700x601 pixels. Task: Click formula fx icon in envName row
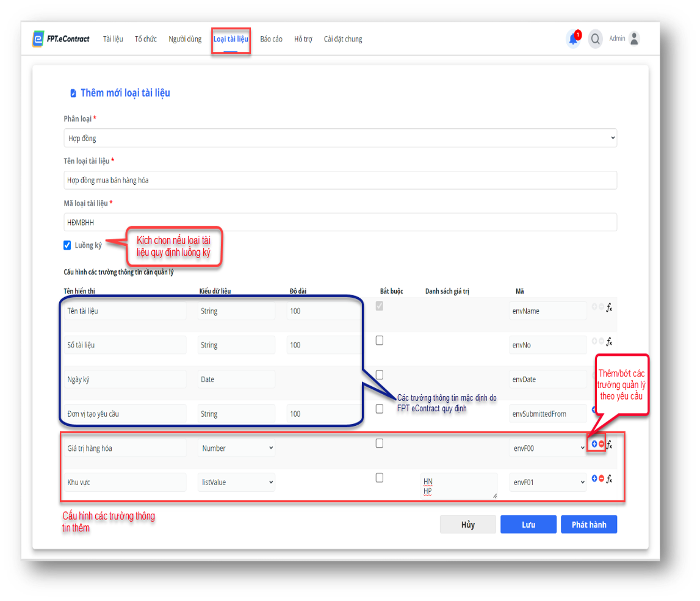609,308
